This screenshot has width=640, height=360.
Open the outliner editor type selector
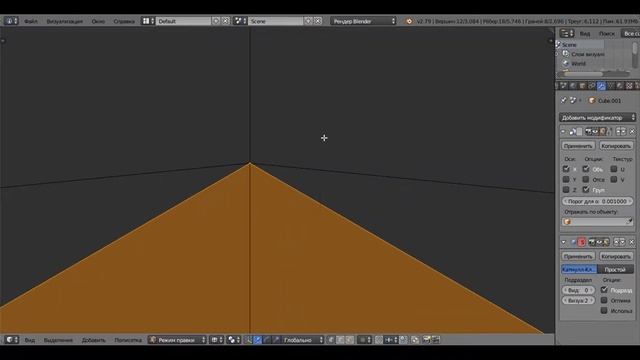pyautogui.click(x=567, y=33)
